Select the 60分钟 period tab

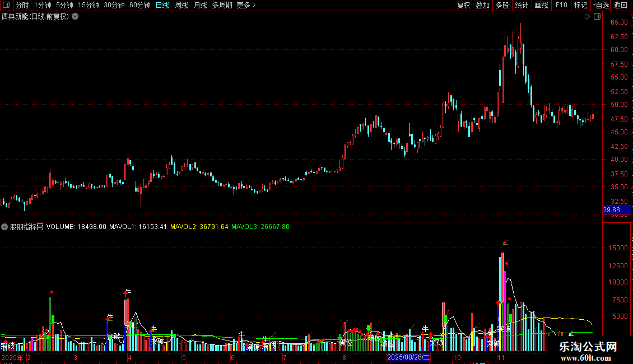point(140,5)
